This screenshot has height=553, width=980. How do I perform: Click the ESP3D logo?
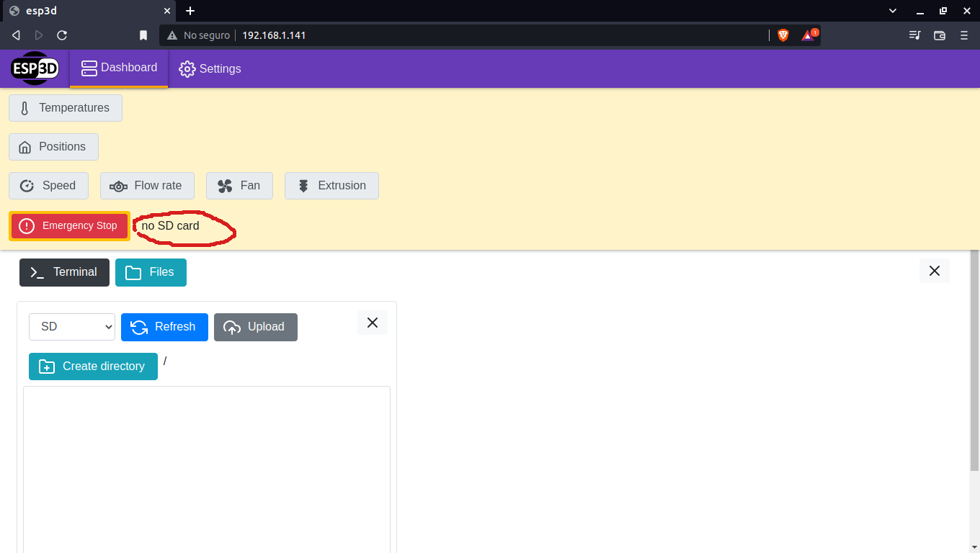click(x=34, y=68)
